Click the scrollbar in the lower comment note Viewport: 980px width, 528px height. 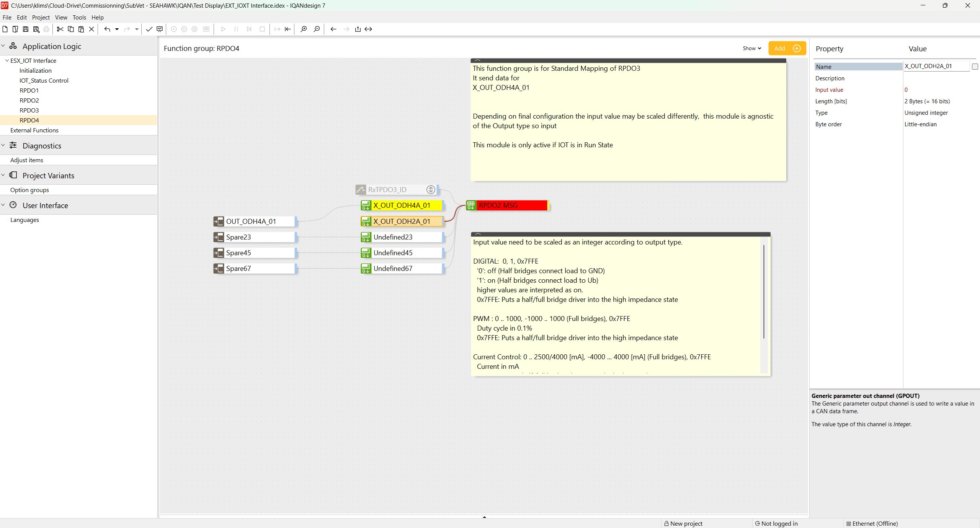764,292
